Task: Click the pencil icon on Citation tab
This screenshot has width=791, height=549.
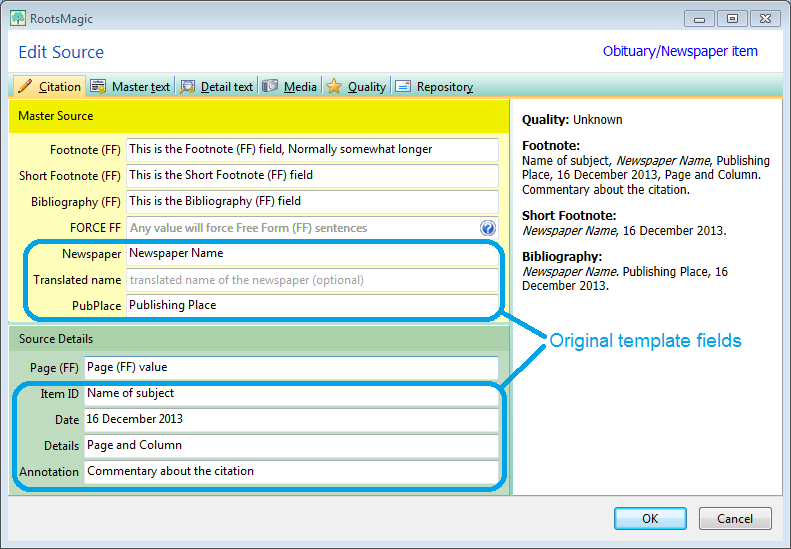Action: [x=25, y=86]
